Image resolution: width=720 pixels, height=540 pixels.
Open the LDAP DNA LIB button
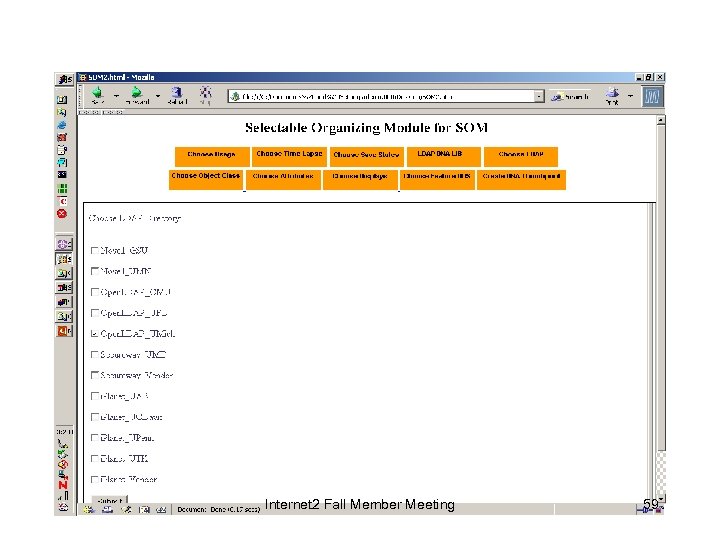pyautogui.click(x=444, y=157)
